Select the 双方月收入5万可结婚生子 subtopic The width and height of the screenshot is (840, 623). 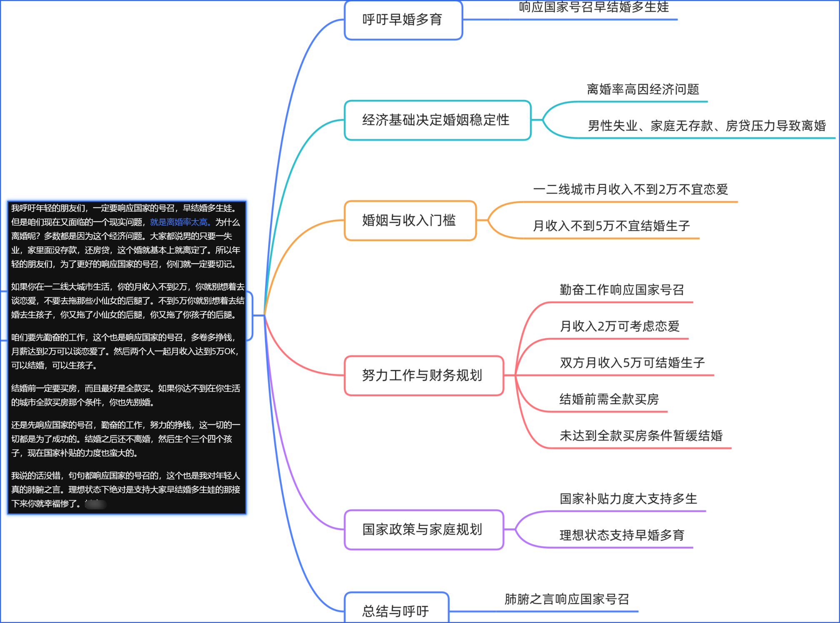[632, 363]
